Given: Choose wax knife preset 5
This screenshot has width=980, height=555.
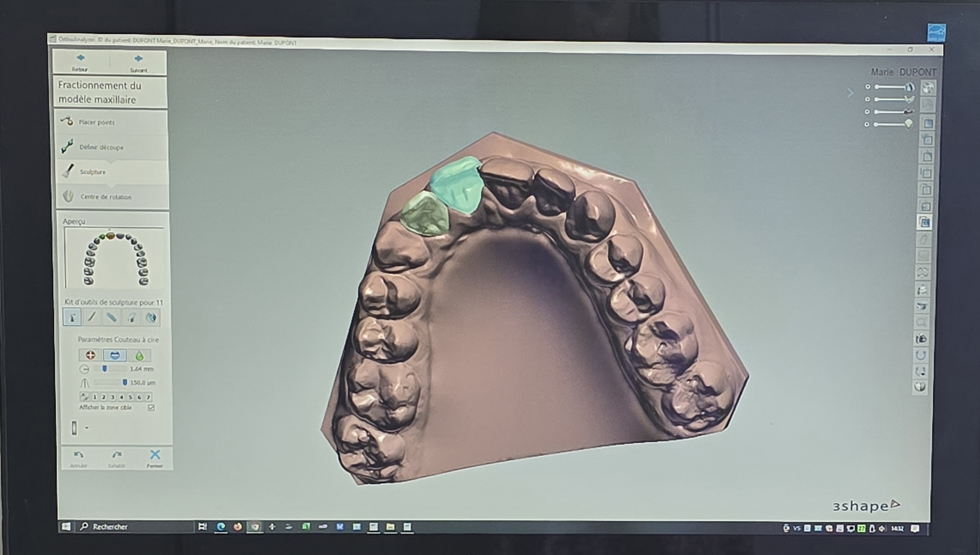Looking at the screenshot, I should (131, 397).
